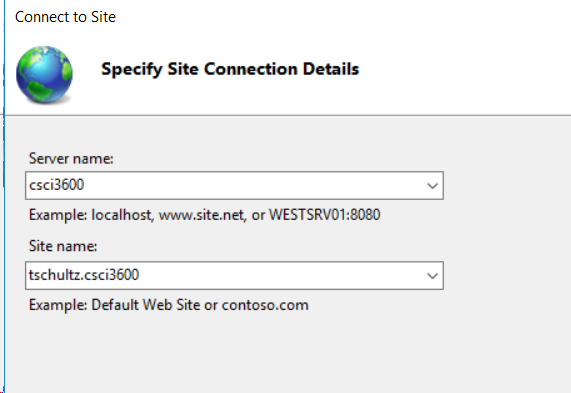Click the word 'Example:' under Server name
This screenshot has width=571, height=393.
pyautogui.click(x=58, y=215)
